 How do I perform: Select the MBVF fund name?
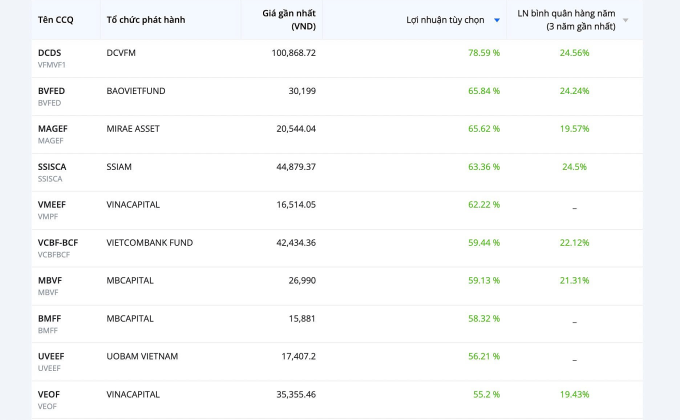[50, 280]
